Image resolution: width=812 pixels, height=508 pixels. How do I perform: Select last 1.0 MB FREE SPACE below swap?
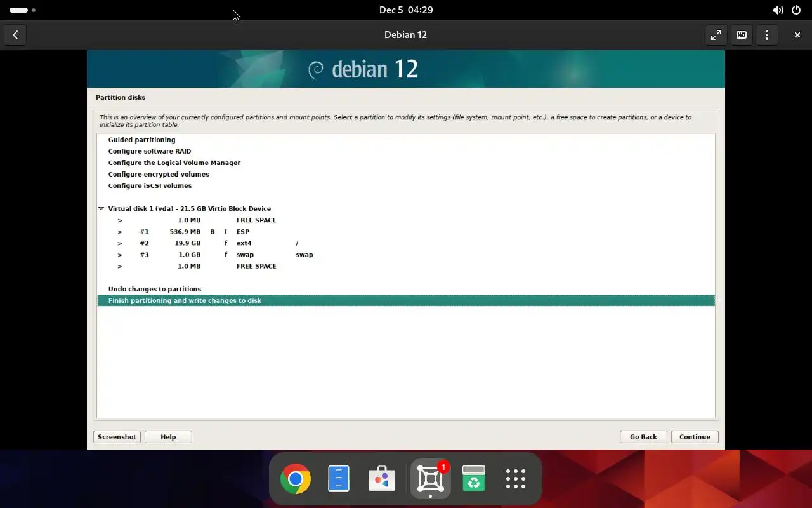[406, 265]
